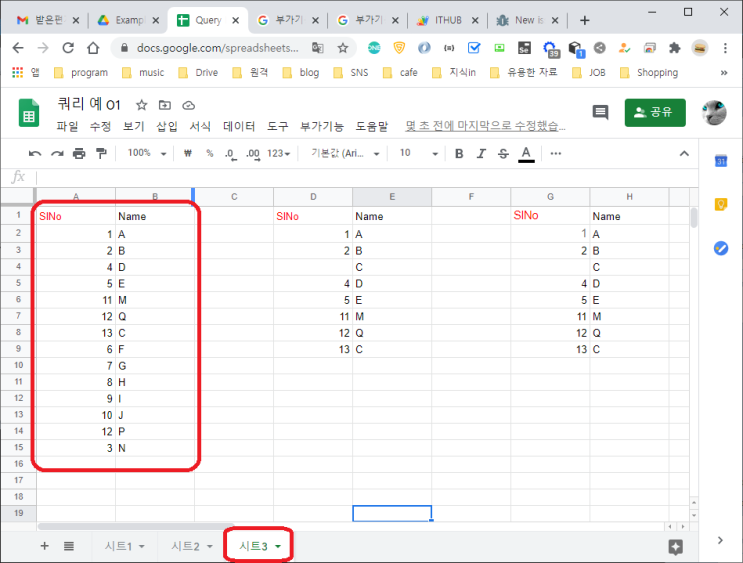Decrease decimal places
743x563 pixels.
230,154
